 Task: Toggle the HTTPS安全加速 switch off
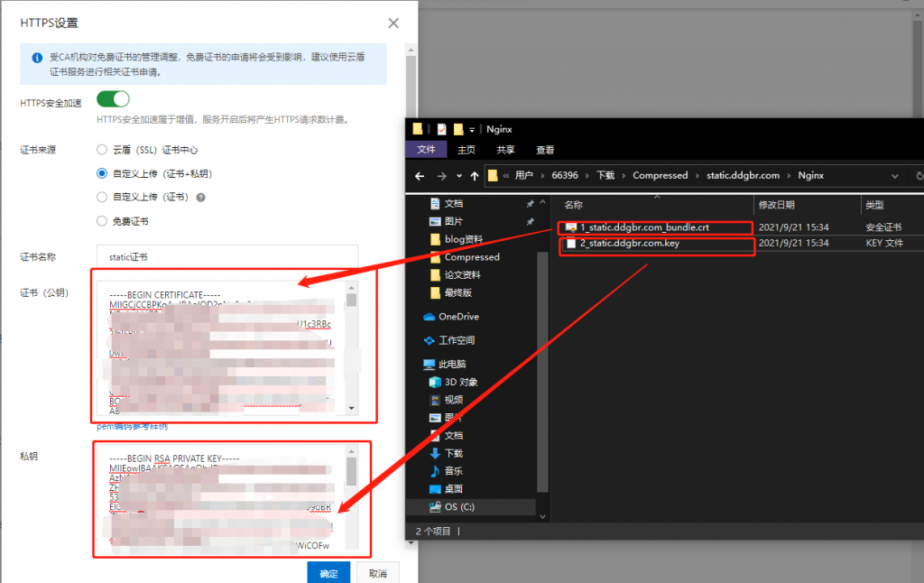(113, 99)
